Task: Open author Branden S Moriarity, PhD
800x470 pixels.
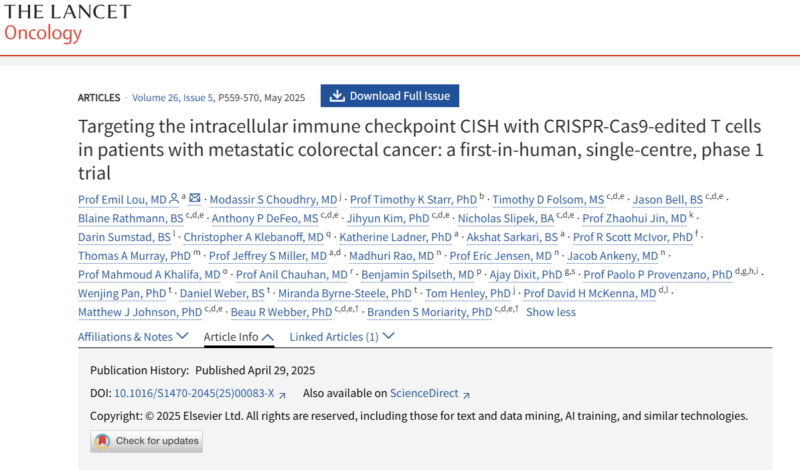Action: [430, 312]
